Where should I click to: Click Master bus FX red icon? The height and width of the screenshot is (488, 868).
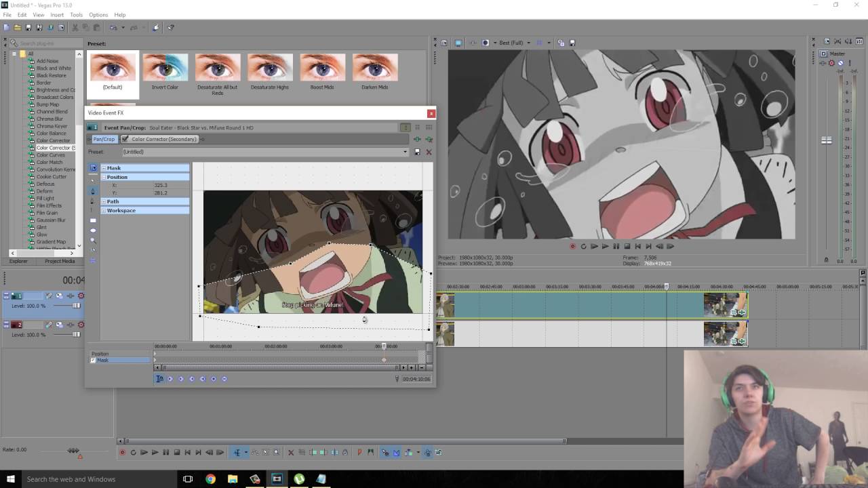831,63
